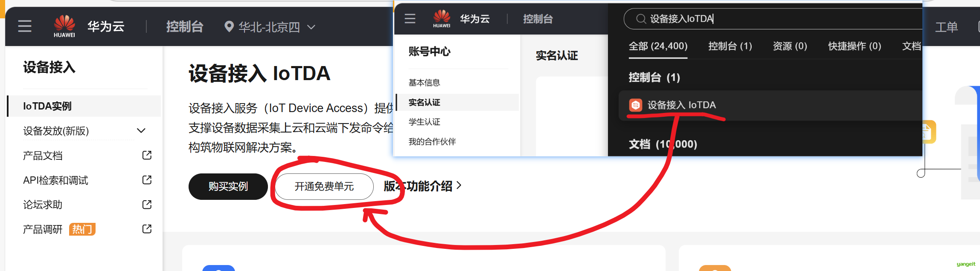Image resolution: width=980 pixels, height=271 pixels.
Task: Click 产品调研 in the sidebar
Action: click(x=43, y=230)
